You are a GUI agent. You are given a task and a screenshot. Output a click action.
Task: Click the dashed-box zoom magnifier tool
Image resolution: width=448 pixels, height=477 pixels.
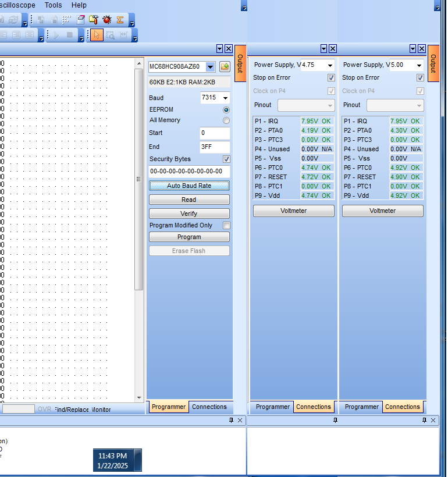pyautogui.click(x=110, y=35)
